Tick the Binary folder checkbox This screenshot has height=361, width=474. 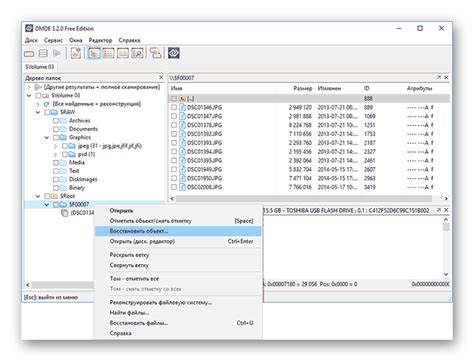[x=56, y=188]
